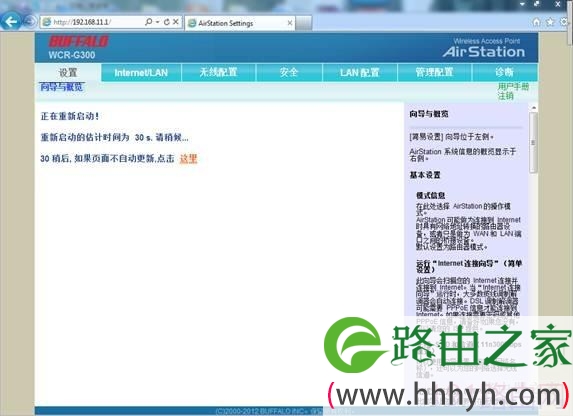Open the browser Home icon
This screenshot has height=416, width=573.
pyautogui.click(x=536, y=22)
